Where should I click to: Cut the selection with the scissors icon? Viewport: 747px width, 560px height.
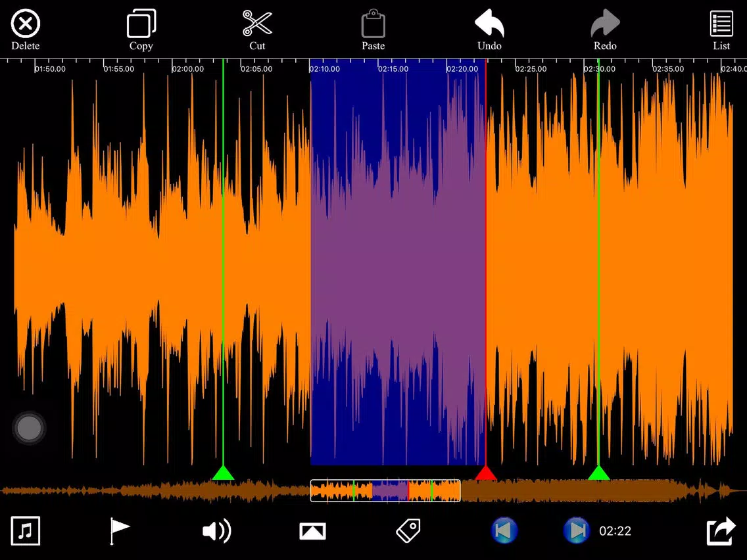257,24
